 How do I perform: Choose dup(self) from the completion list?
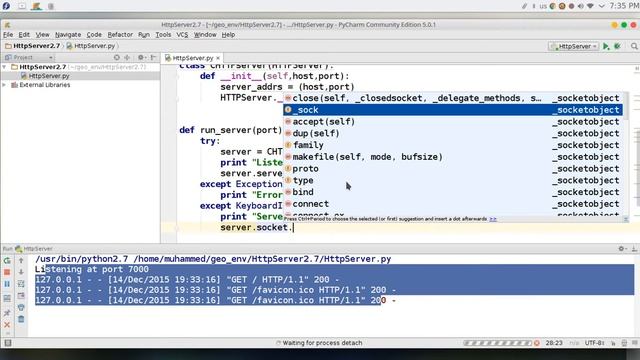pos(453,133)
